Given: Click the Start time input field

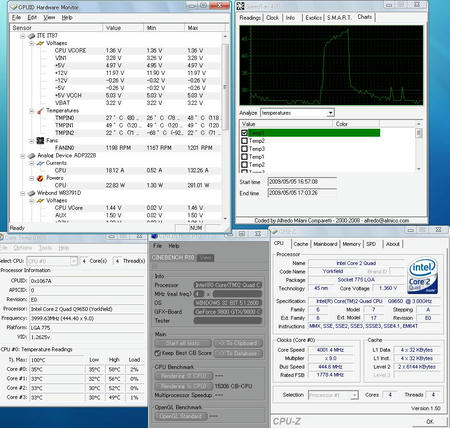Looking at the screenshot, I should click(x=302, y=182).
